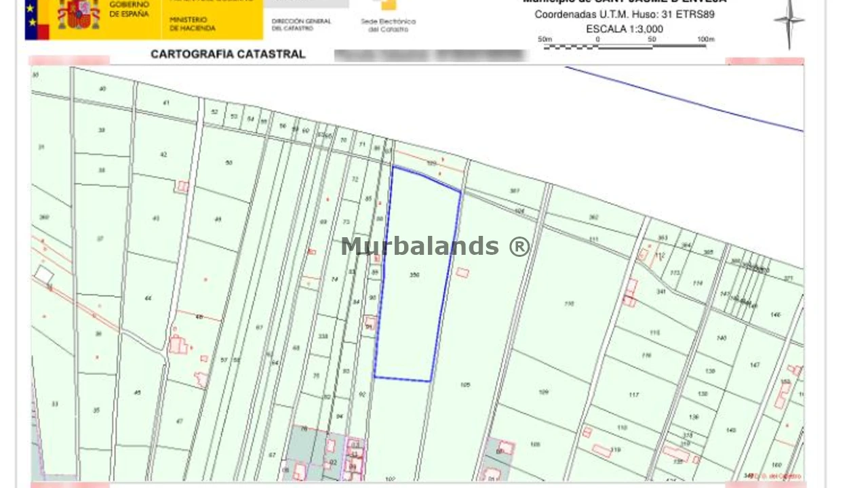This screenshot has width=868, height=488.
Task: Select parcel 147 on the right side
Action: 755,365
